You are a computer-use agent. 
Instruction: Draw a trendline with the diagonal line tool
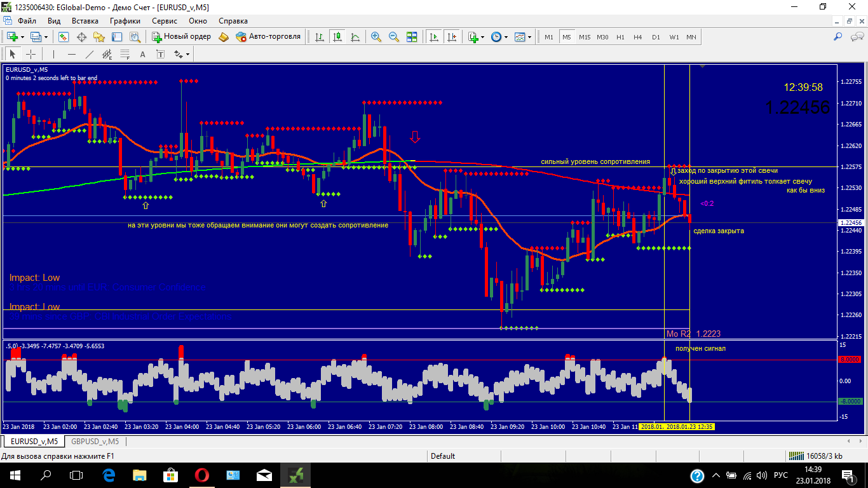89,54
